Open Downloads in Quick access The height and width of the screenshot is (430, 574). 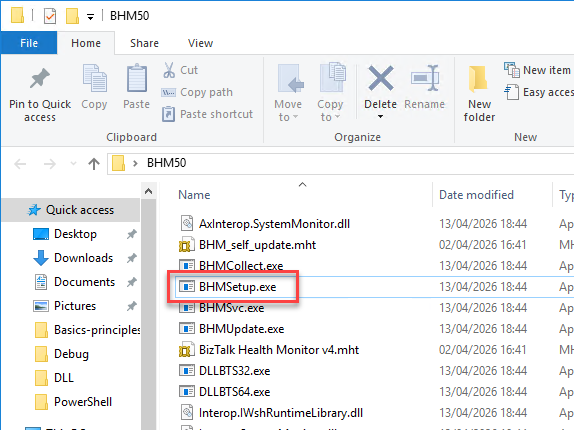click(83, 258)
